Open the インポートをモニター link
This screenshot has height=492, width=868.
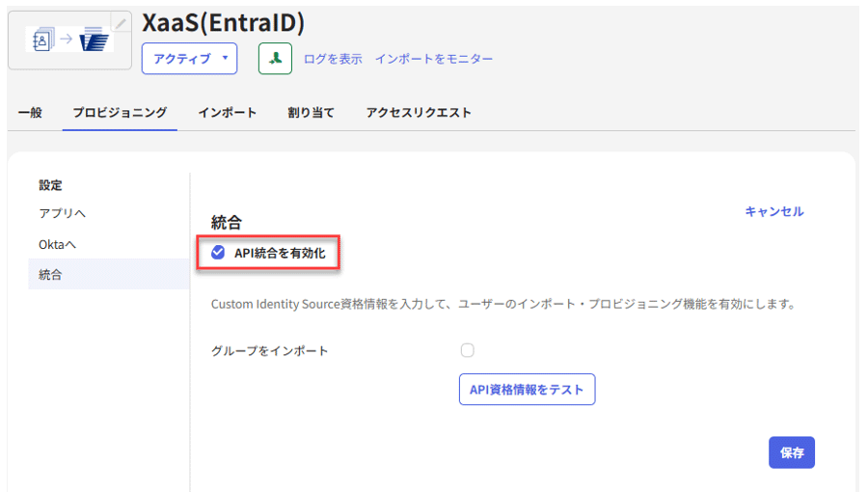[433, 59]
